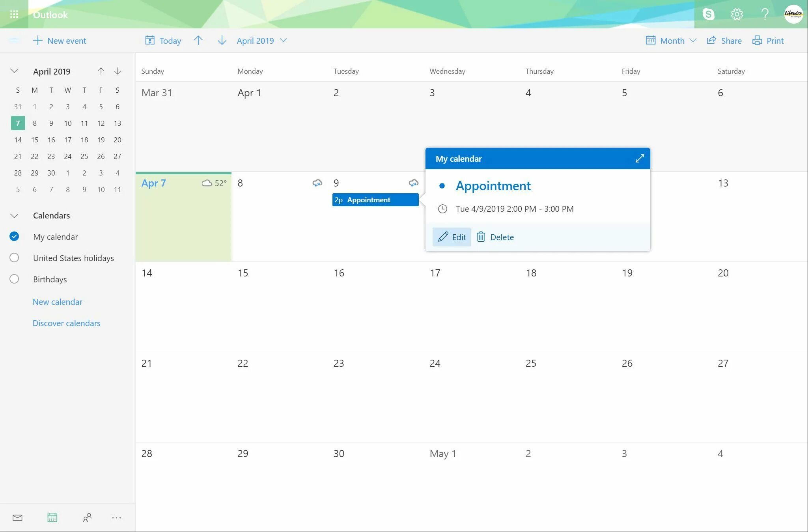Open the Skype icon in header
The width and height of the screenshot is (808, 532).
coord(708,14)
